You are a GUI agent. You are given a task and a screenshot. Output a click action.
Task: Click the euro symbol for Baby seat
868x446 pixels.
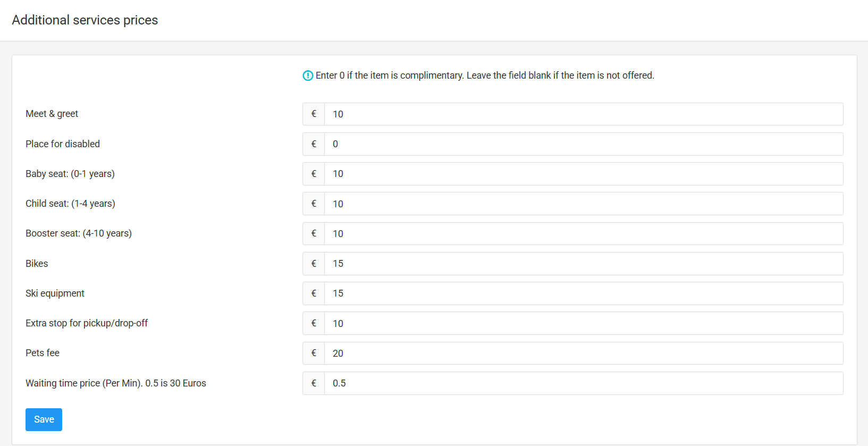pos(314,174)
